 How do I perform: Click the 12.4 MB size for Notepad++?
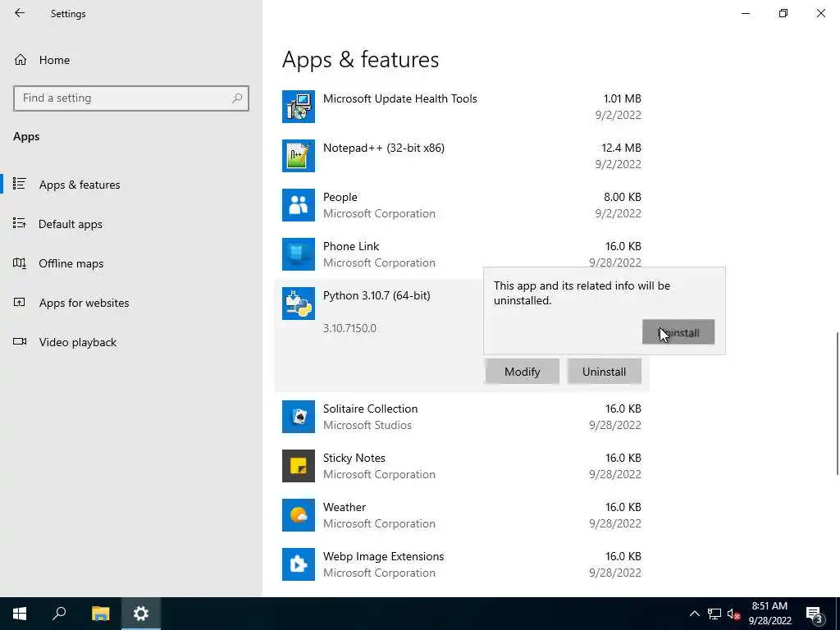tap(622, 148)
